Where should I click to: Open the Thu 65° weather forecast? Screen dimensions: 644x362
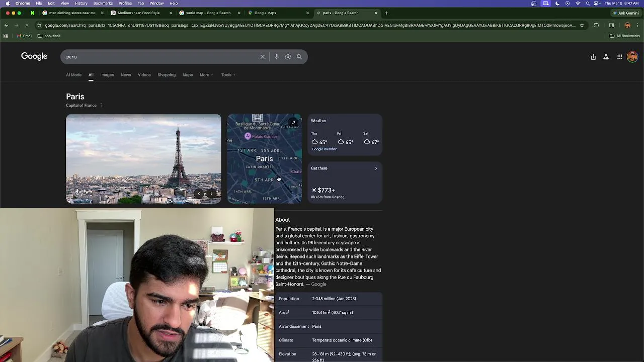tap(319, 139)
